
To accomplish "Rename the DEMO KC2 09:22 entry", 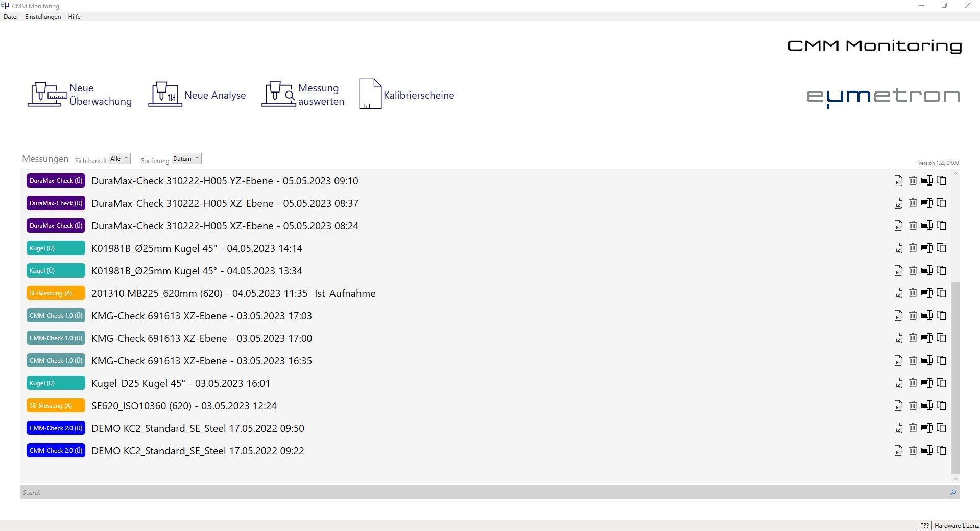I will 927,451.
